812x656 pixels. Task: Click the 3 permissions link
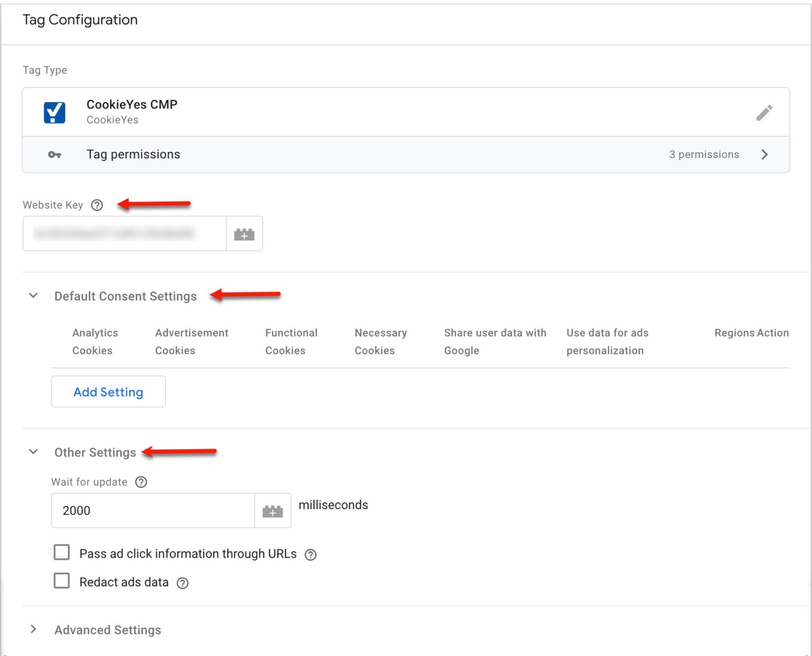coord(704,154)
